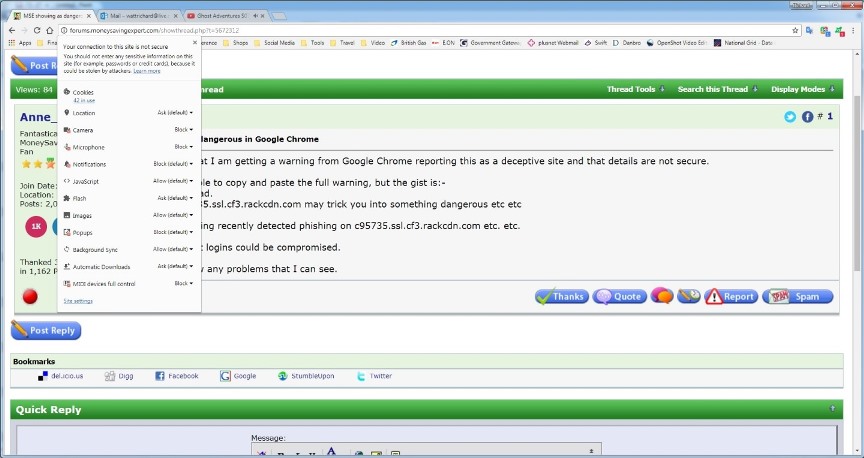
Task: Open JavaScript permission dropdown
Action: click(x=173, y=181)
